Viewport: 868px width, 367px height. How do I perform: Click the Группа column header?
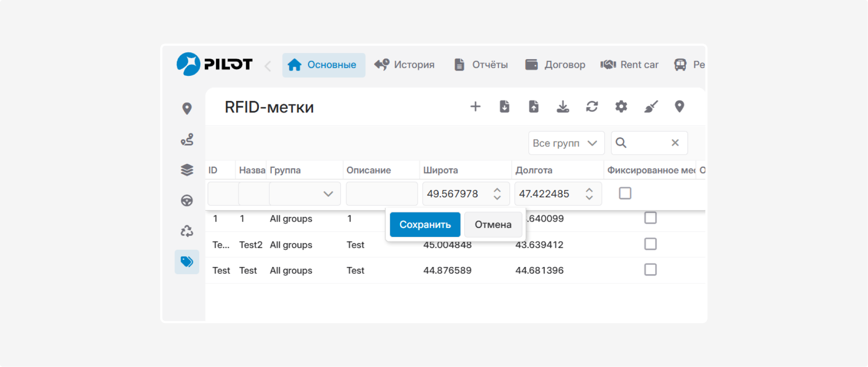[x=305, y=170]
